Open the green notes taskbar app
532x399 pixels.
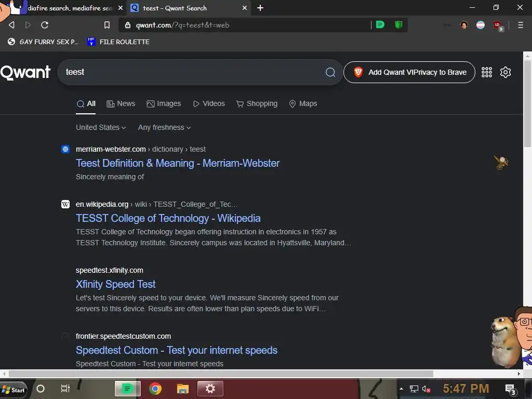(128, 389)
